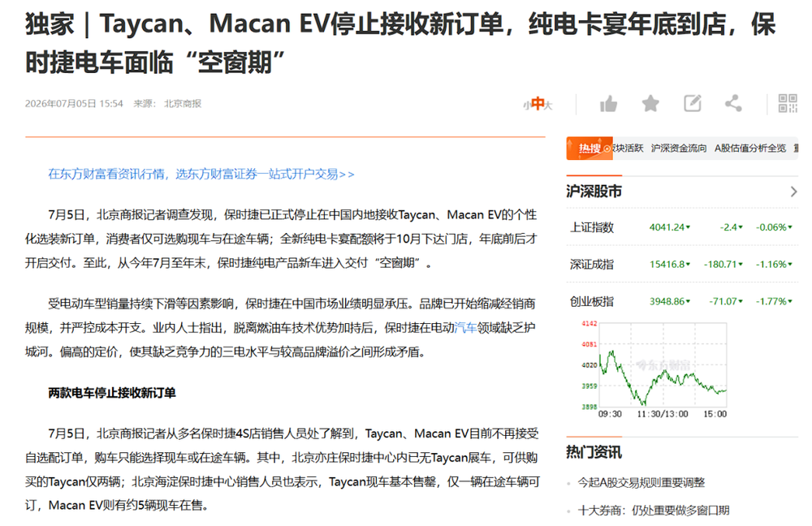The height and width of the screenshot is (526, 812).
Task: Open 创业板指 quote
Action: click(592, 301)
